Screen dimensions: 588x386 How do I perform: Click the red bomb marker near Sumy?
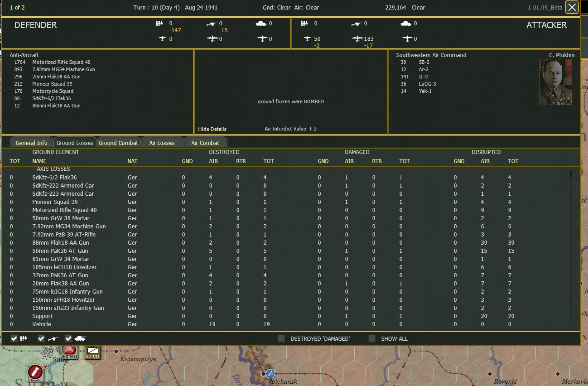point(35,372)
